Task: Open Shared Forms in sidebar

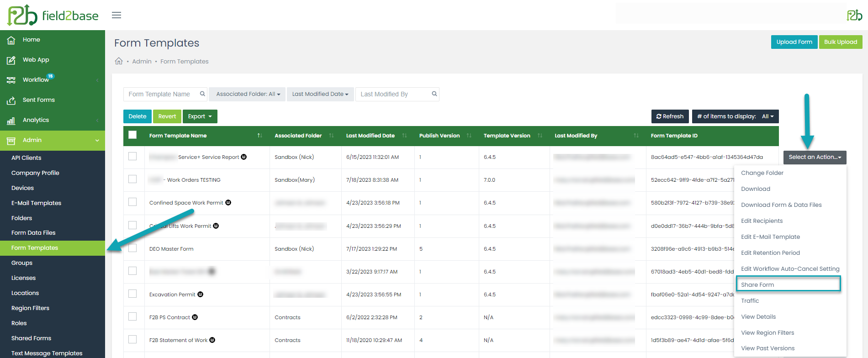Action: click(x=31, y=338)
